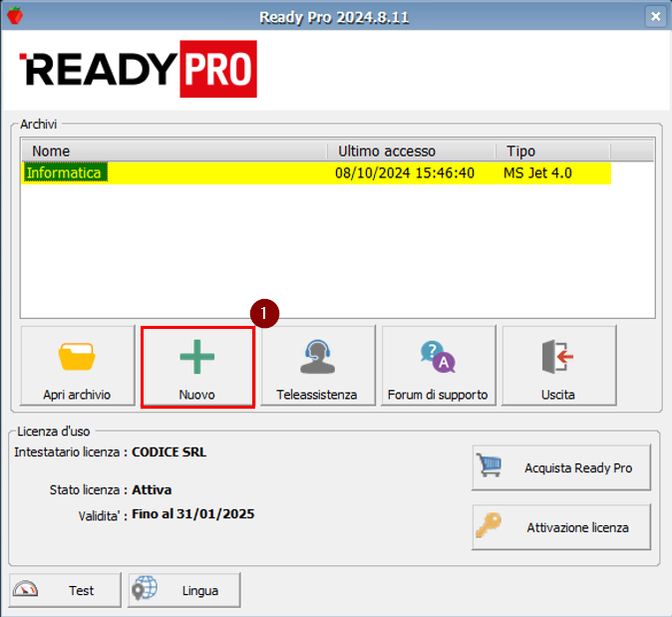This screenshot has width=672, height=617.
Task: Create a new archive with Nuovo
Action: coord(197,367)
